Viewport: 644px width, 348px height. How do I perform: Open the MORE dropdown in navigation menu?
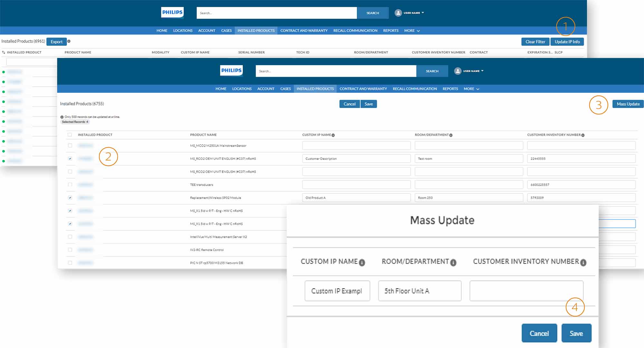point(411,30)
